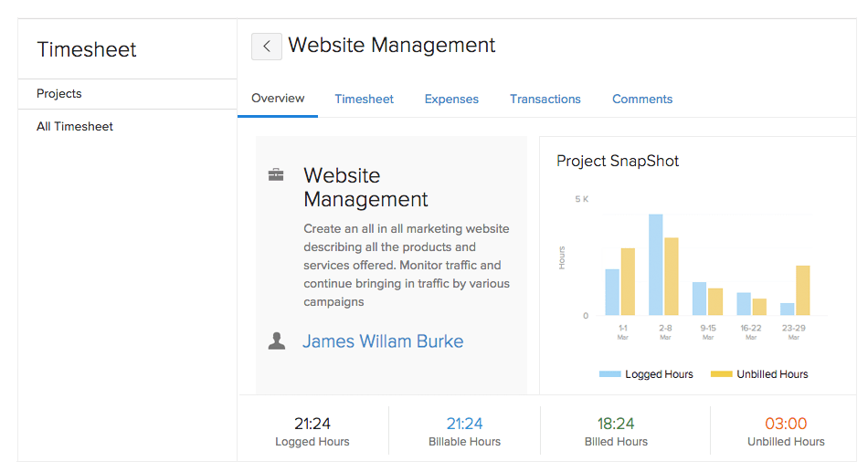Viewport: 868px width, 472px height.
Task: Open James Willam Burke profile link
Action: pyautogui.click(x=383, y=341)
